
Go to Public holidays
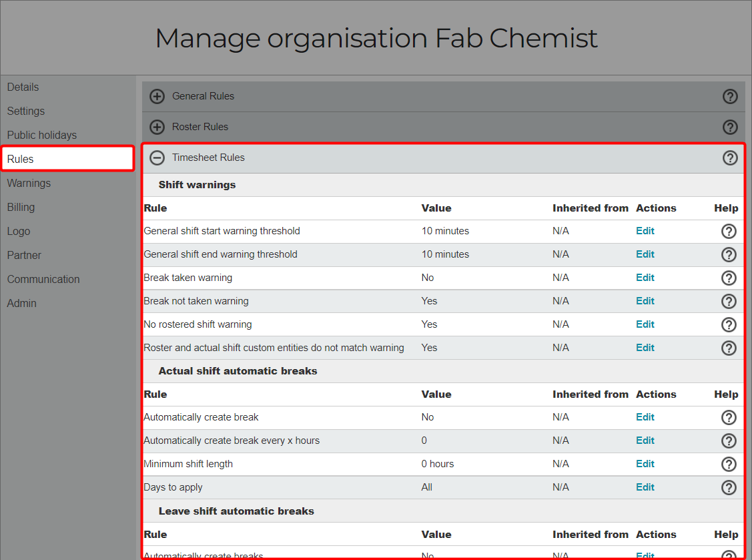(42, 135)
